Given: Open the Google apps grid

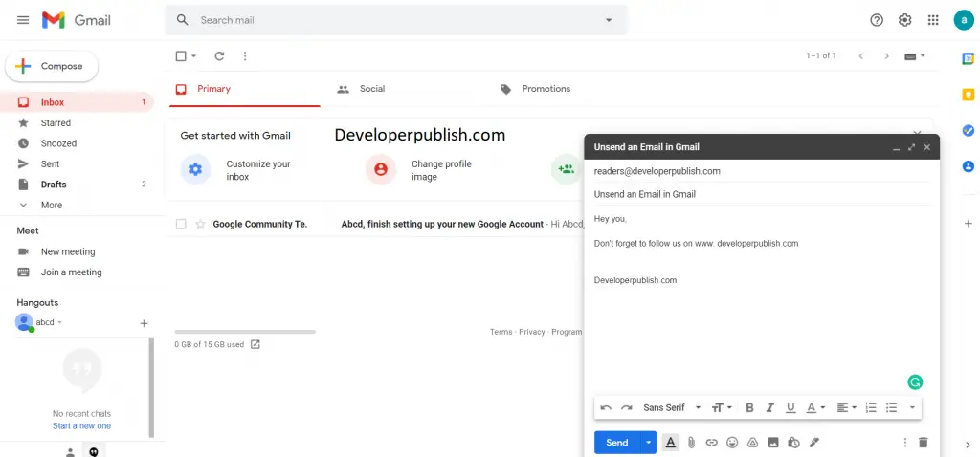Looking at the screenshot, I should 933,20.
